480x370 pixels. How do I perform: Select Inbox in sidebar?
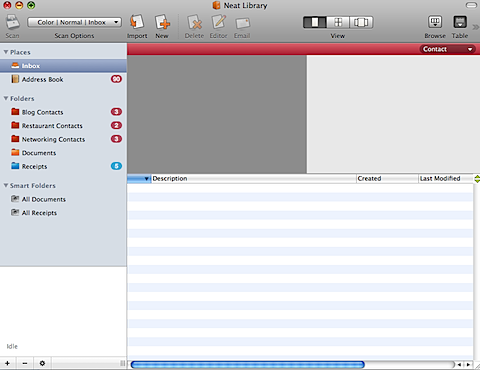[x=63, y=66]
